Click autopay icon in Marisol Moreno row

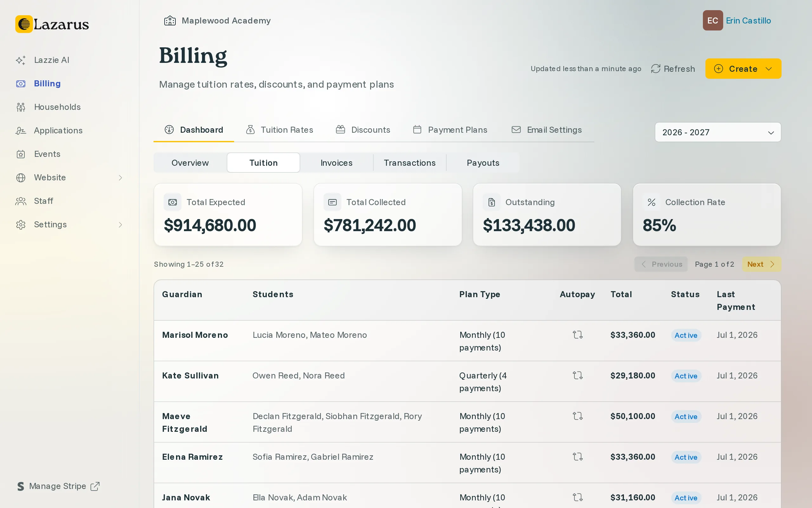[x=578, y=335]
